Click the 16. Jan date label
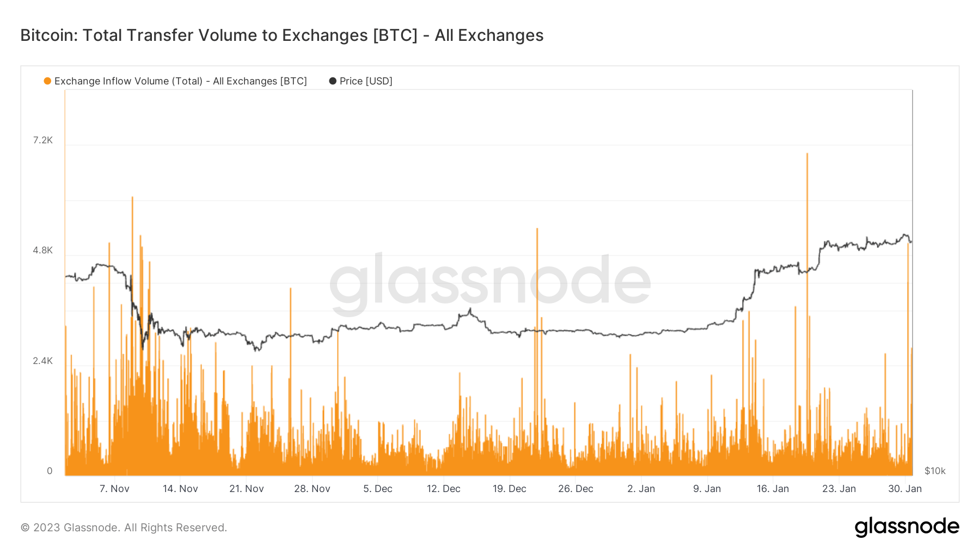980x552 pixels. (x=773, y=489)
